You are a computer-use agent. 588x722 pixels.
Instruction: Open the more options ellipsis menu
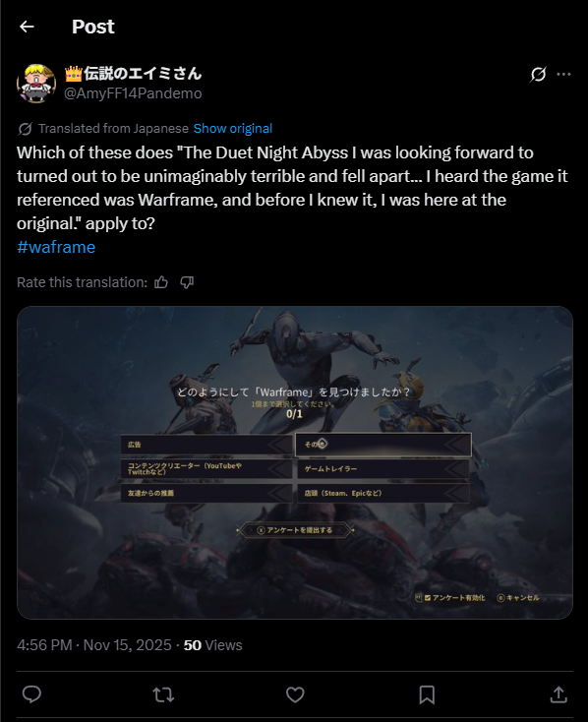[x=563, y=74]
